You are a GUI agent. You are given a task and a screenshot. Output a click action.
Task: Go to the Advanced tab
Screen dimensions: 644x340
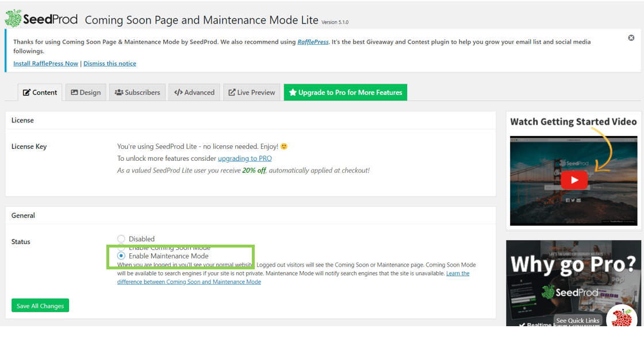tap(194, 92)
